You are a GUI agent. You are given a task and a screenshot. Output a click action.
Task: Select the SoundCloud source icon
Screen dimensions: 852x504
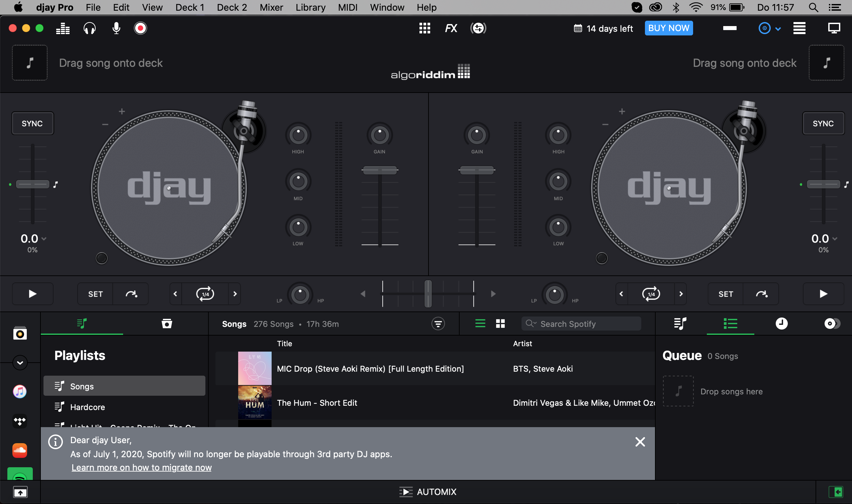click(x=20, y=450)
